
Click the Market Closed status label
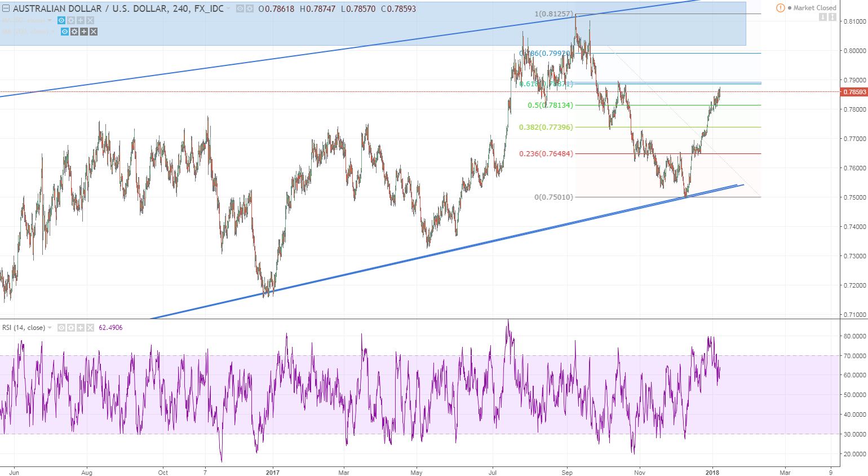tap(815, 8)
